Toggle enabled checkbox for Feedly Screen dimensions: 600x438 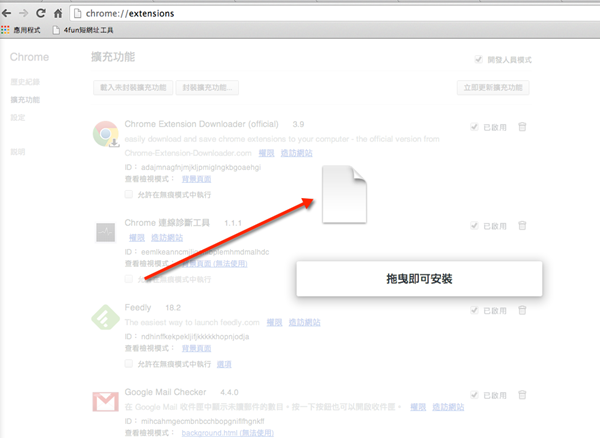474,310
